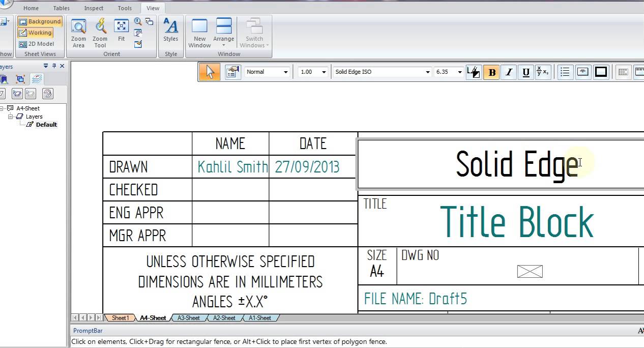Click the third layer toolbar icon
Viewport: 644px width, 348px height.
31,93
